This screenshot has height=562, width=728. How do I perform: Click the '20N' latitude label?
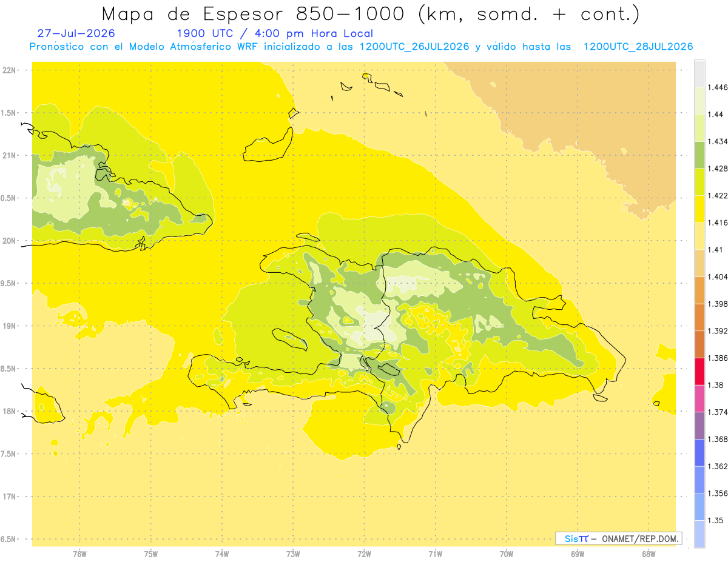(x=10, y=241)
